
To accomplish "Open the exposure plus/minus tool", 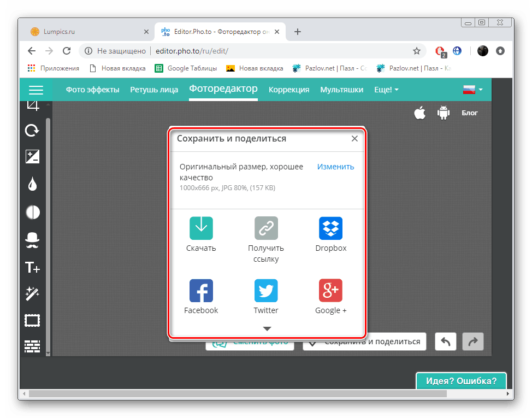I will point(33,157).
